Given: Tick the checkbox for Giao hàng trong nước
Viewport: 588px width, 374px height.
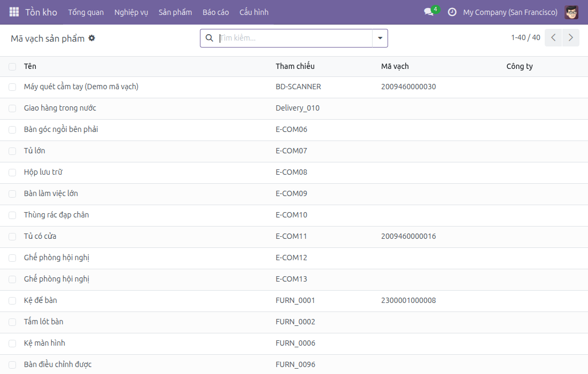Looking at the screenshot, I should tap(12, 108).
